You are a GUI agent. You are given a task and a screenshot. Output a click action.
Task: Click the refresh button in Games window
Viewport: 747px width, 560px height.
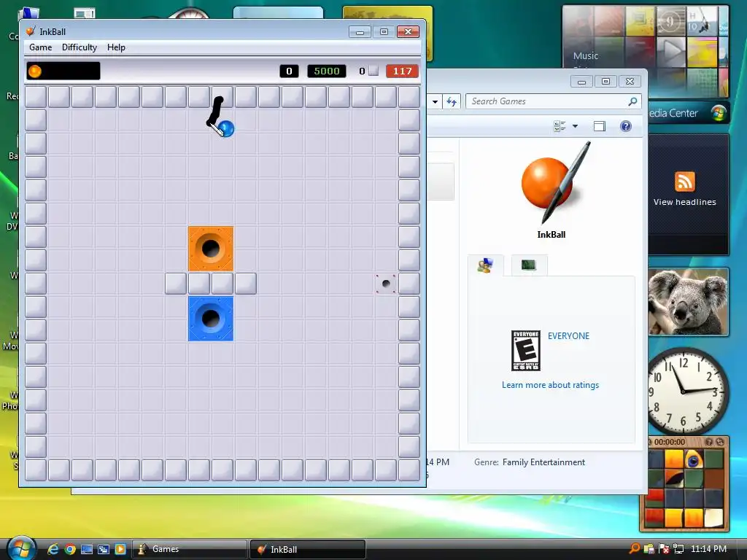click(452, 101)
